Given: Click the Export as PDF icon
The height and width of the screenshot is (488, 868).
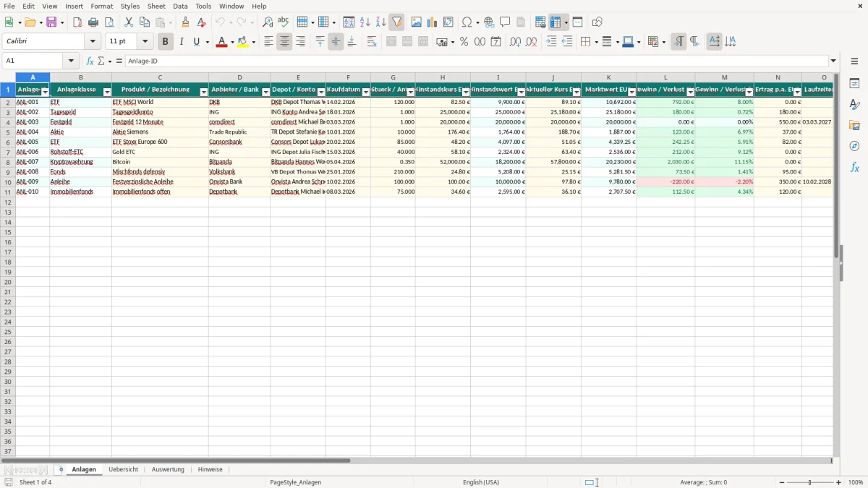Looking at the screenshot, I should pos(77,22).
